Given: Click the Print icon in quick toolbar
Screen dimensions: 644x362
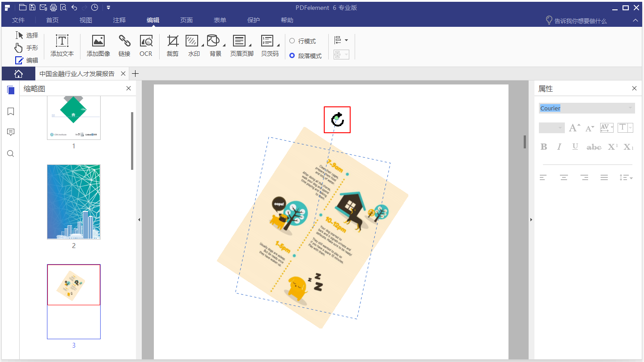Looking at the screenshot, I should coord(53,8).
